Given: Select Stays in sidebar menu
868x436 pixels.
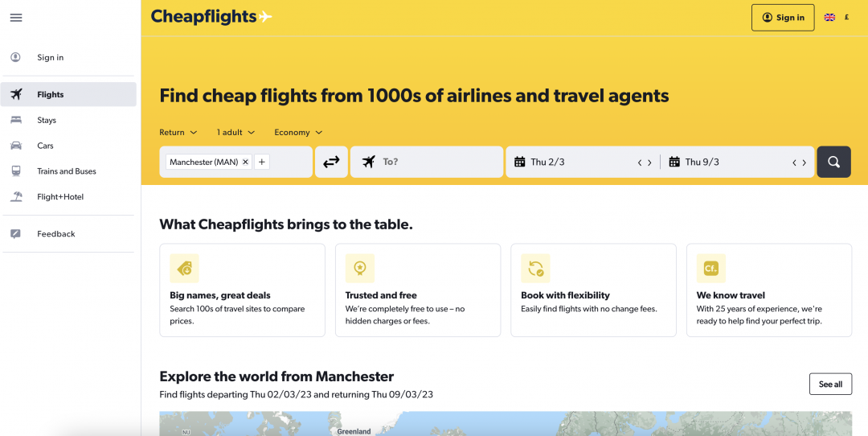Looking at the screenshot, I should pyautogui.click(x=68, y=120).
